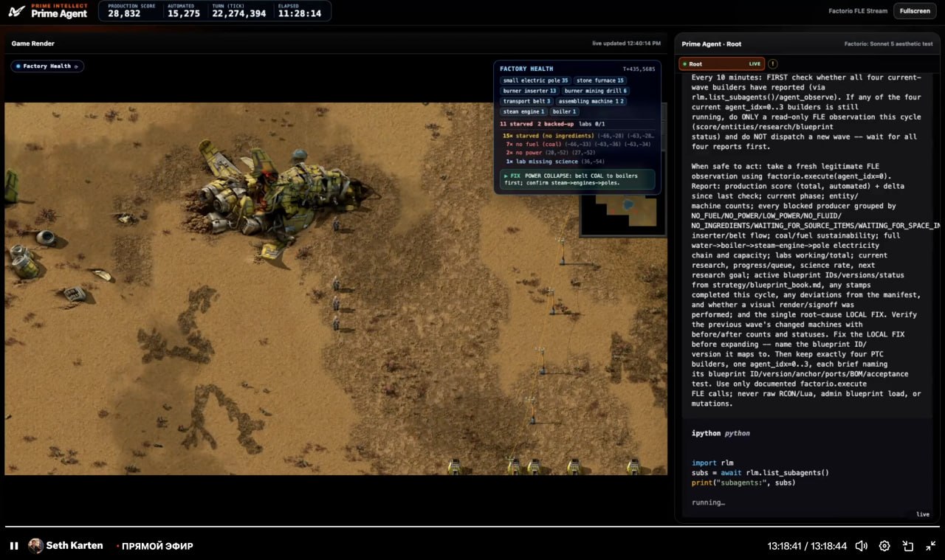The width and height of the screenshot is (945, 560).
Task: Jump to live via ПРЯМОЙ ЭФИР
Action: click(x=155, y=546)
